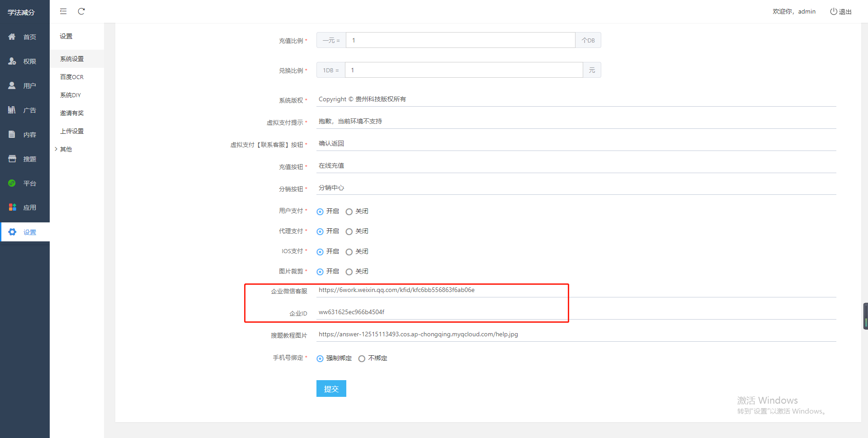The height and width of the screenshot is (438, 868).
Task: Open the 百度OCR submenu item
Action: [x=77, y=77]
